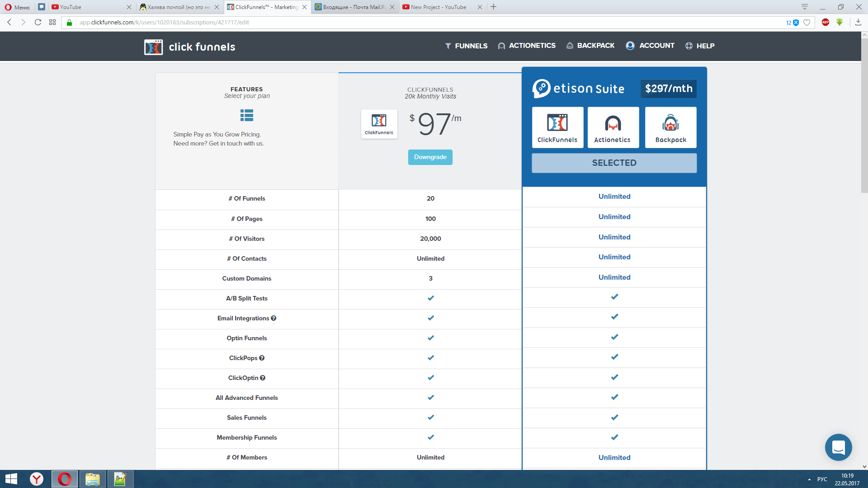Click the 'All Advanced Funnels' feature label
The image size is (868, 488).
coord(247,398)
